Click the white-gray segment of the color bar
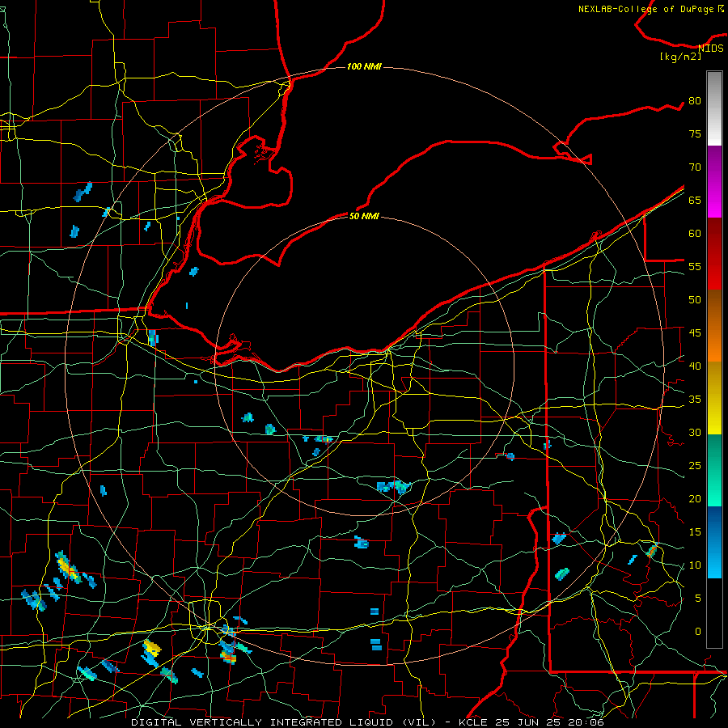Viewport: 728px width, 728px height. (x=714, y=108)
